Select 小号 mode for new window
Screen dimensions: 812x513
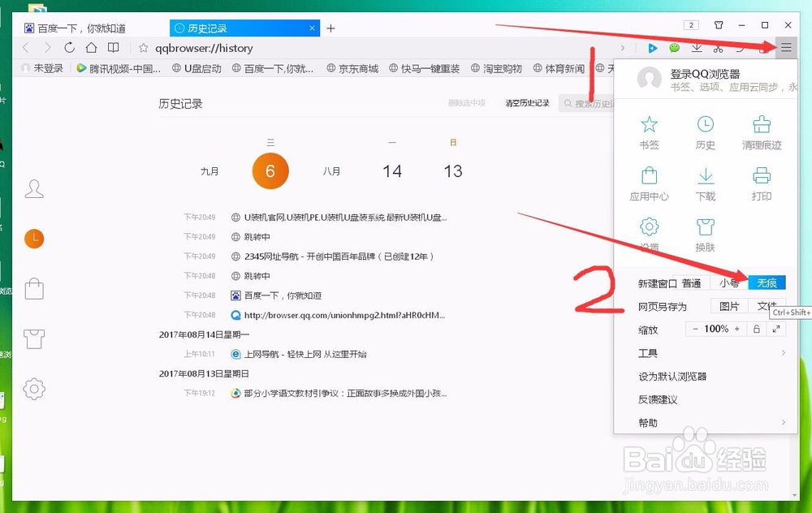pos(730,283)
